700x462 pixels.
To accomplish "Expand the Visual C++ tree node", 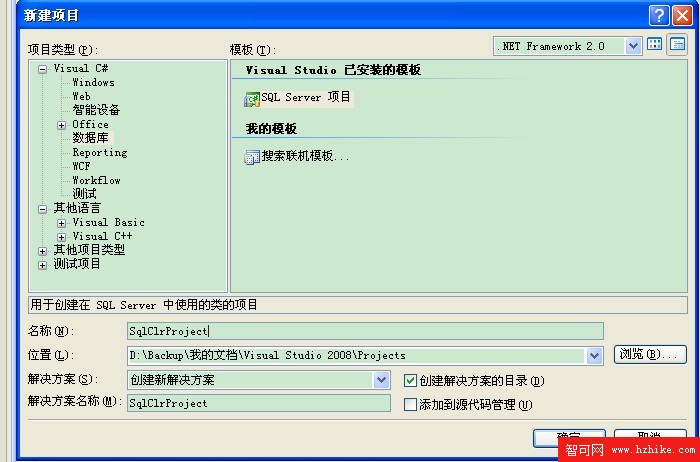I will pyautogui.click(x=62, y=237).
